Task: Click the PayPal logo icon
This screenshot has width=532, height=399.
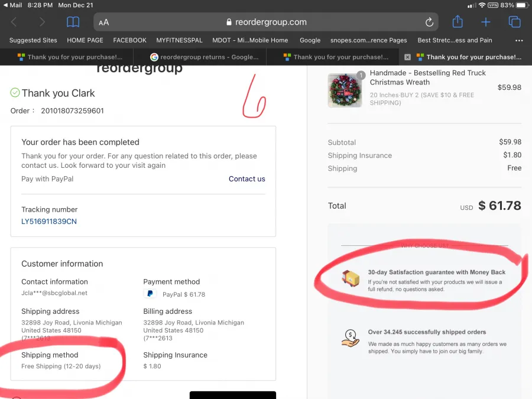Action: [x=150, y=294]
